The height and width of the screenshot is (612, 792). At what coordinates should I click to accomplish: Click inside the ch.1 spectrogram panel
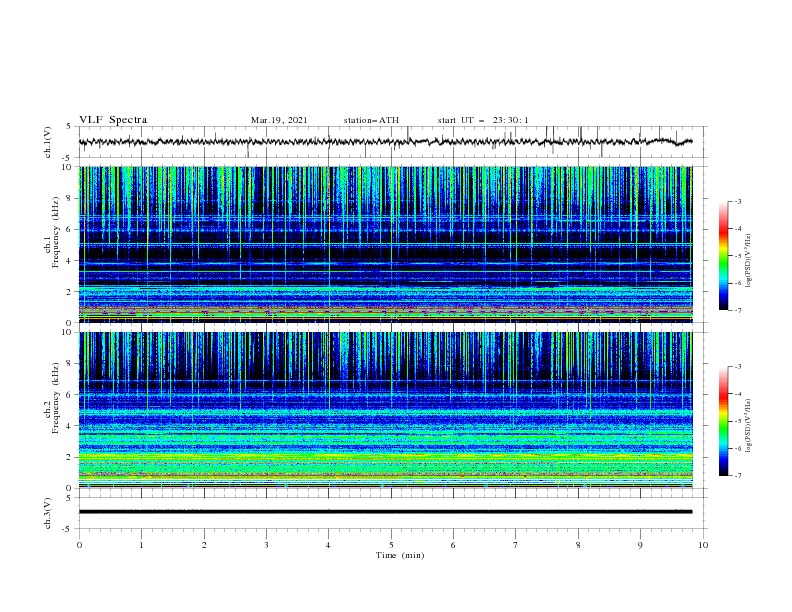tap(385, 244)
